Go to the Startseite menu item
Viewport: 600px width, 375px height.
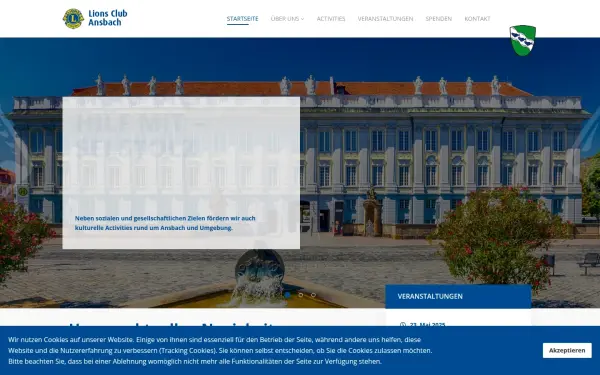coord(242,18)
